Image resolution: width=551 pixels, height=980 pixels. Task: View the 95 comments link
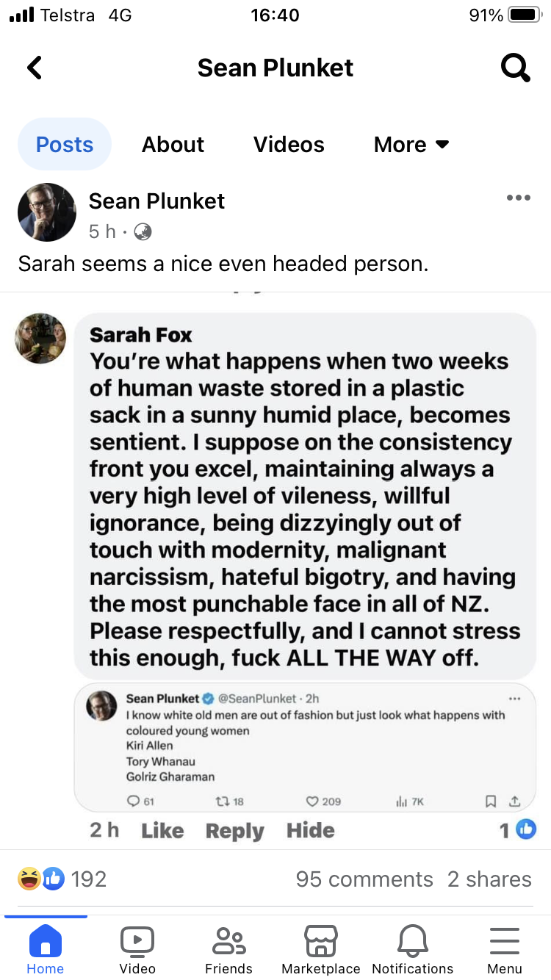pyautogui.click(x=364, y=879)
